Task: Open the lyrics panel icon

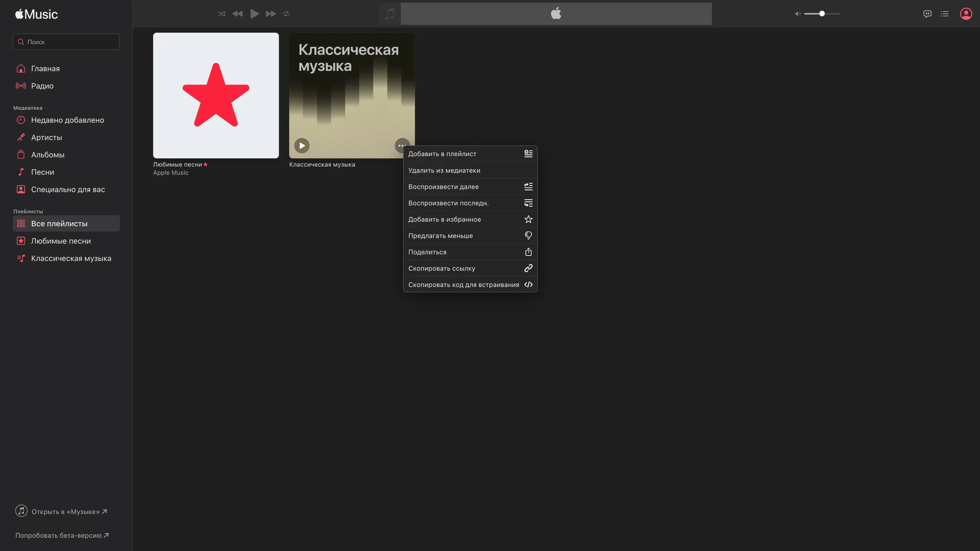Action: (x=927, y=14)
